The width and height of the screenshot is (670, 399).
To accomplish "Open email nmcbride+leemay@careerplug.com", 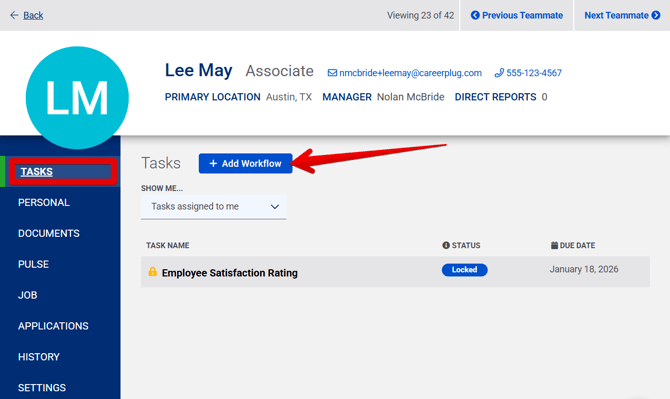I will [x=410, y=73].
